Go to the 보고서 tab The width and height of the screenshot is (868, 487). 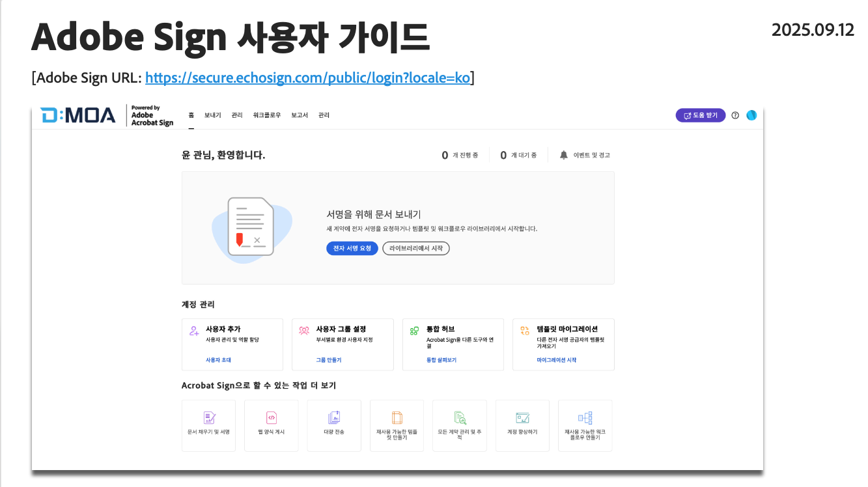click(300, 115)
